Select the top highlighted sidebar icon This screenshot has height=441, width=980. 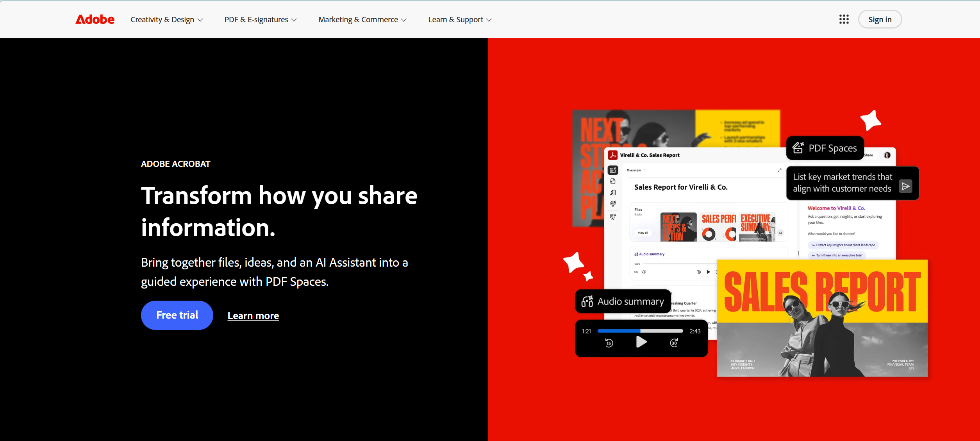(x=612, y=170)
